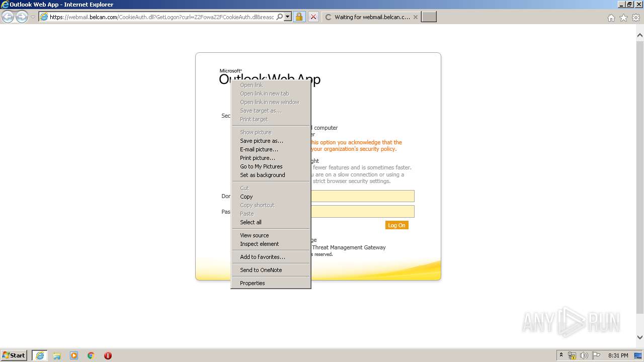Open the Internet Explorer title bar icon
Image resolution: width=644 pixels, height=362 pixels.
pos(5,5)
